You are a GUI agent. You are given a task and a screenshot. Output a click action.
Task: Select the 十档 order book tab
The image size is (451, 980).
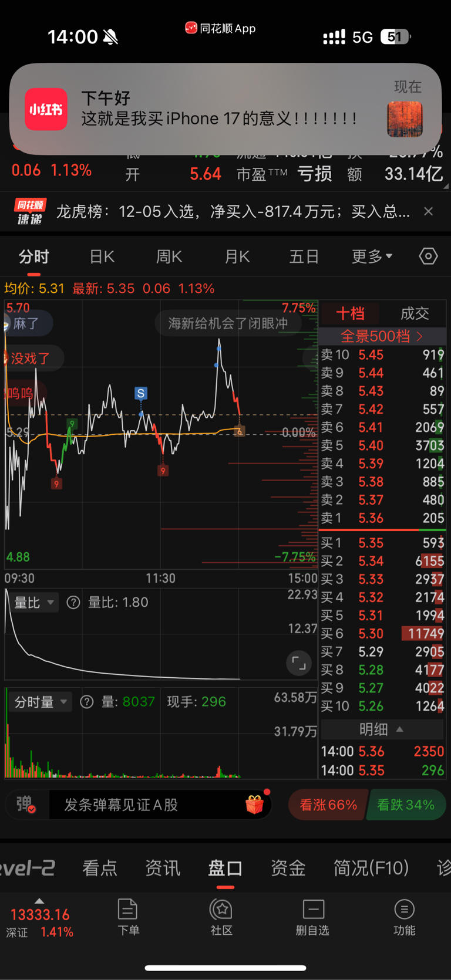351,313
